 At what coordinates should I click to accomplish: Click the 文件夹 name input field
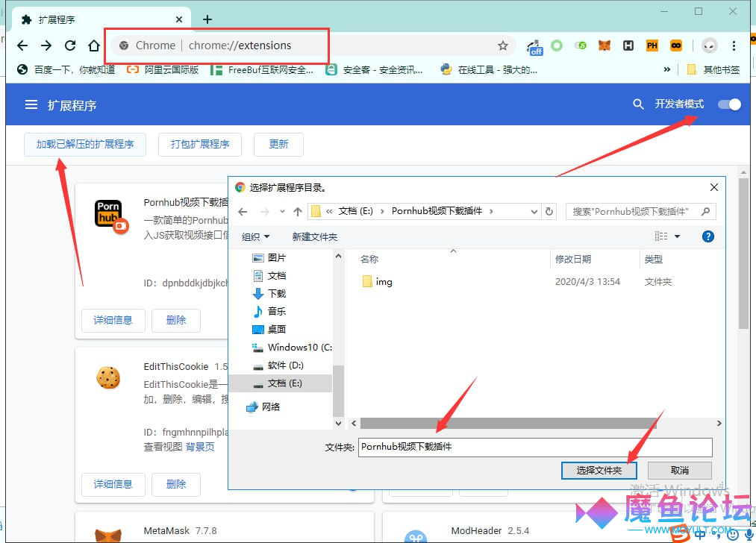click(x=535, y=447)
